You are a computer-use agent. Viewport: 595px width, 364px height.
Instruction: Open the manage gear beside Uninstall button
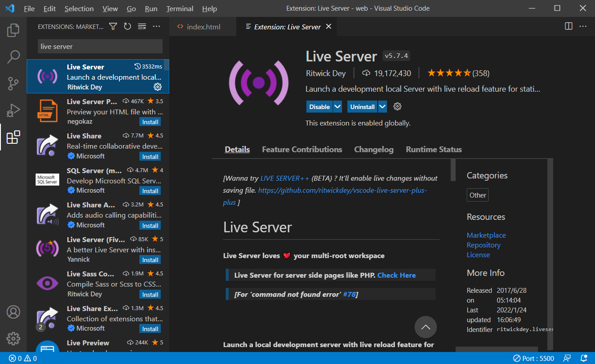(398, 107)
